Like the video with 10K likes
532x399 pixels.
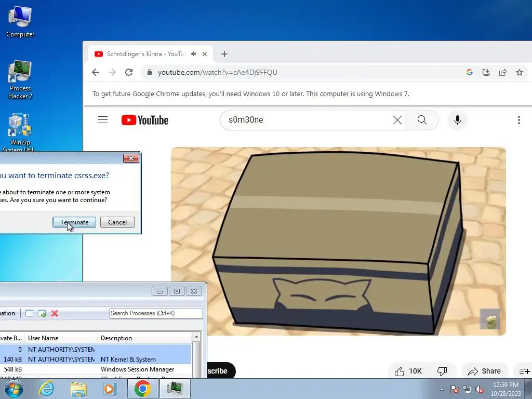[408, 371]
